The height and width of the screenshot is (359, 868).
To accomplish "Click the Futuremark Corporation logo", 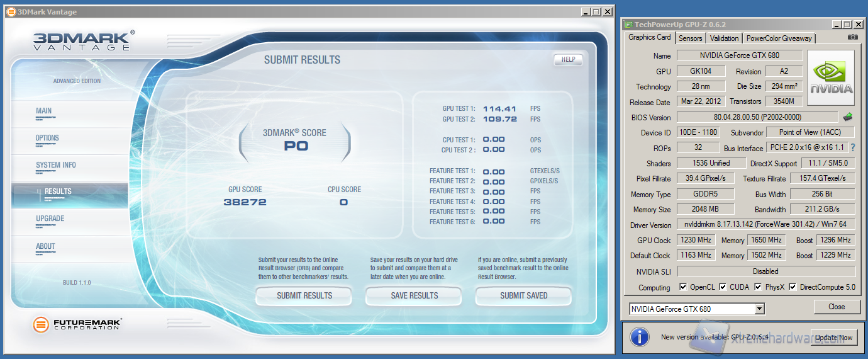I will click(77, 325).
